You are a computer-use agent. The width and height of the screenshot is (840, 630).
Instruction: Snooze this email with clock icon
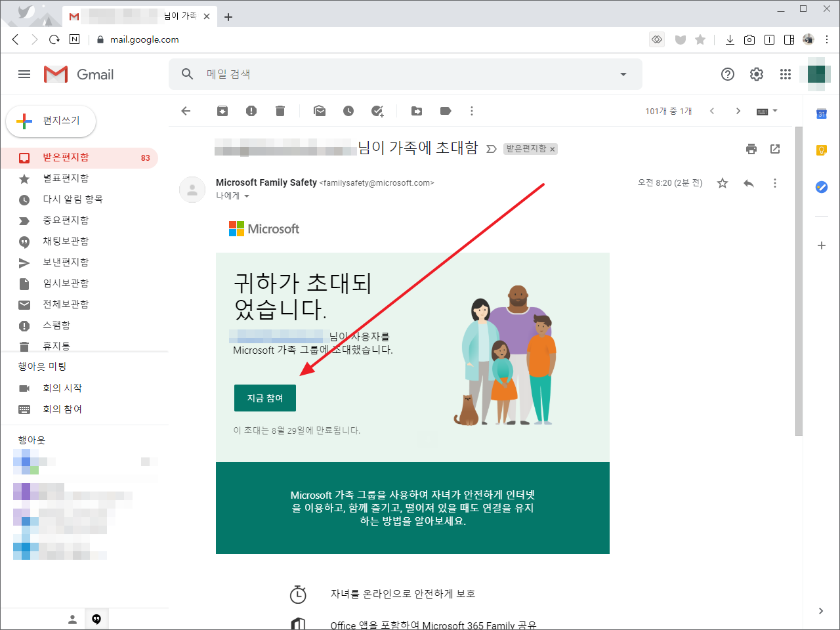348,111
